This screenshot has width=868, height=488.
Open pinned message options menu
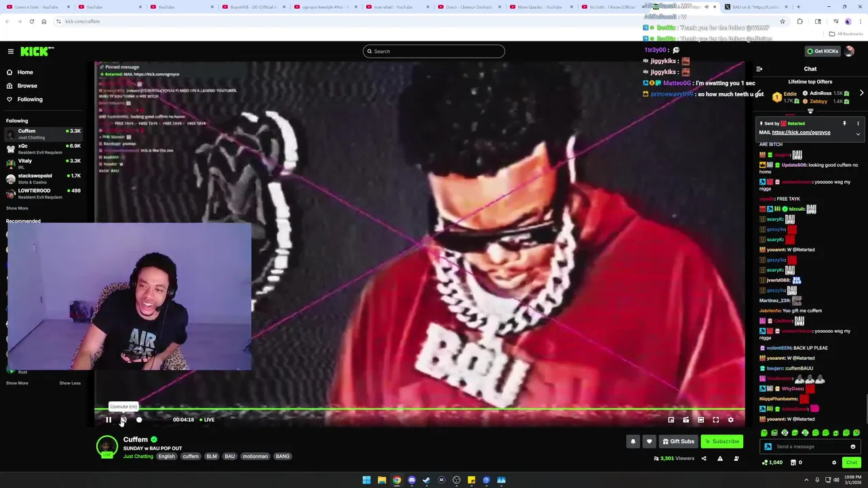[858, 123]
